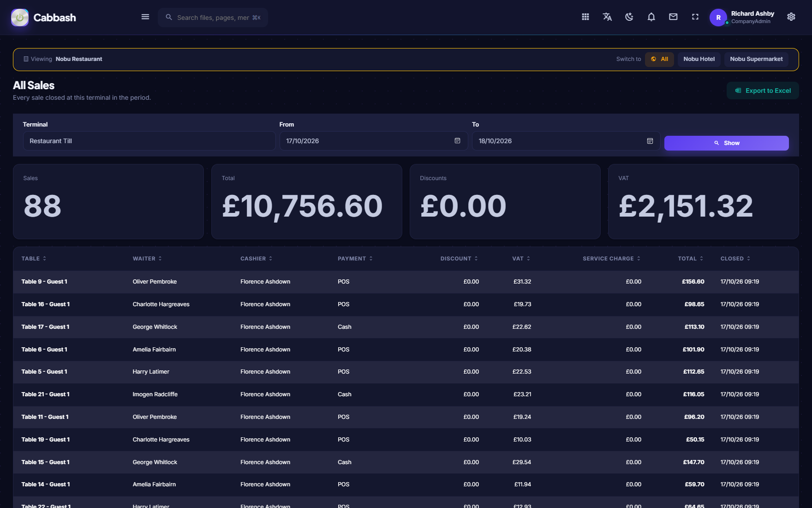Export sales to Excel
This screenshot has width=812, height=508.
pyautogui.click(x=763, y=91)
